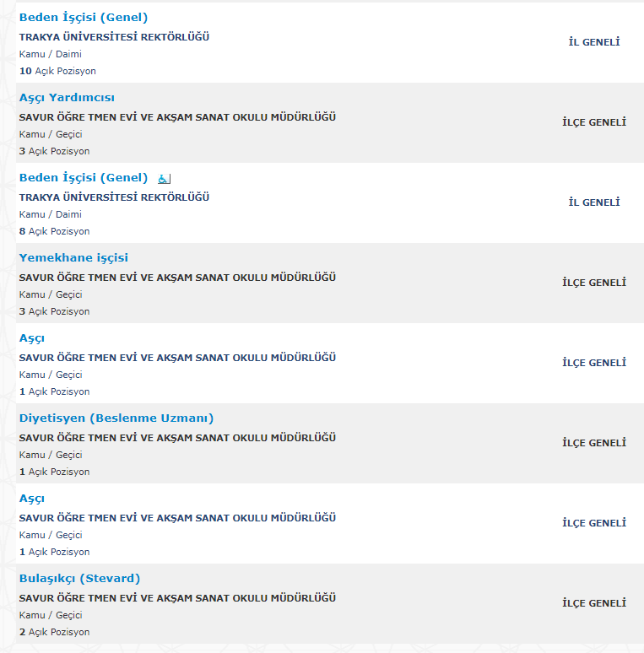Open the Yemekhane işçisi job listing
Screen dimensions: 644x653
point(73,258)
